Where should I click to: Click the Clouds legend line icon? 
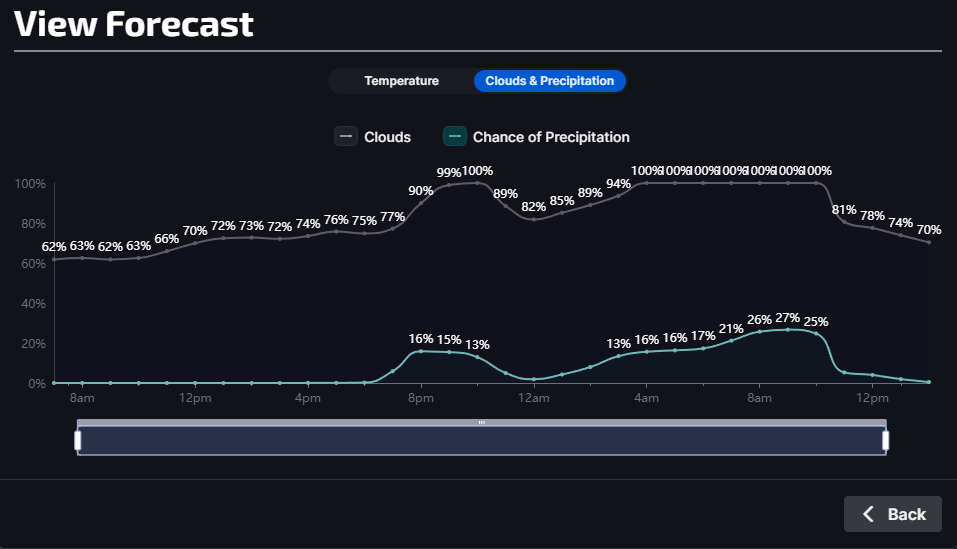point(346,137)
